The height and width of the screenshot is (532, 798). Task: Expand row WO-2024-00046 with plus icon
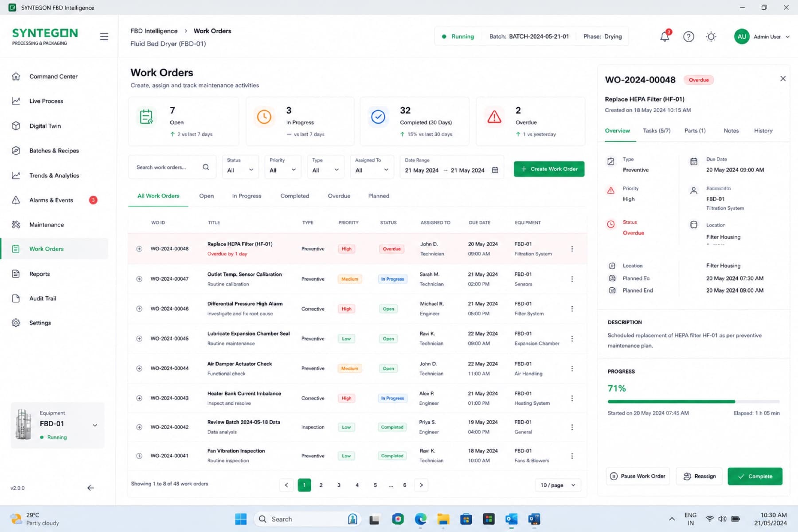[x=139, y=309]
